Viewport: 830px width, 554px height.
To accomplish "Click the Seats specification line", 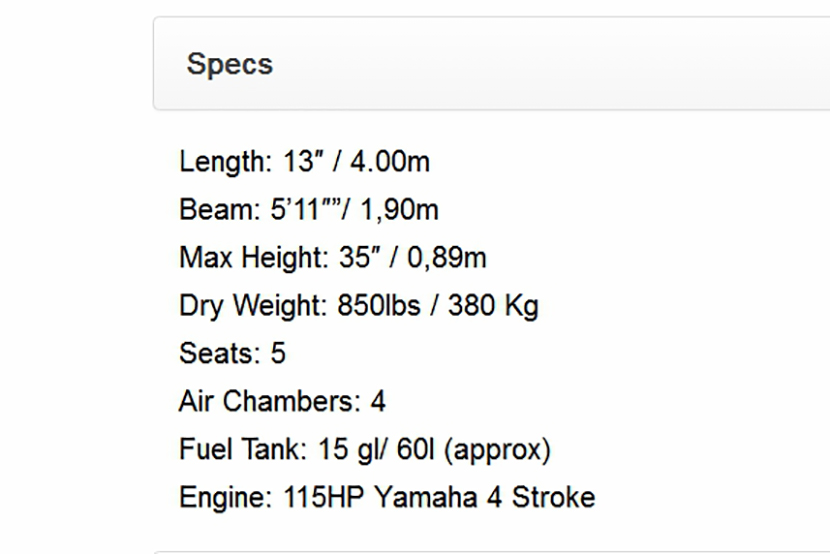I will pyautogui.click(x=232, y=353).
